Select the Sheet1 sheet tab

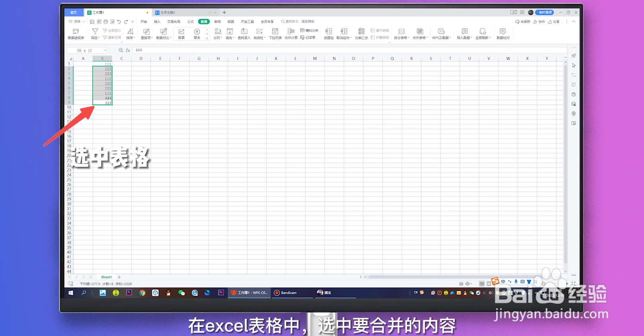(x=106, y=277)
